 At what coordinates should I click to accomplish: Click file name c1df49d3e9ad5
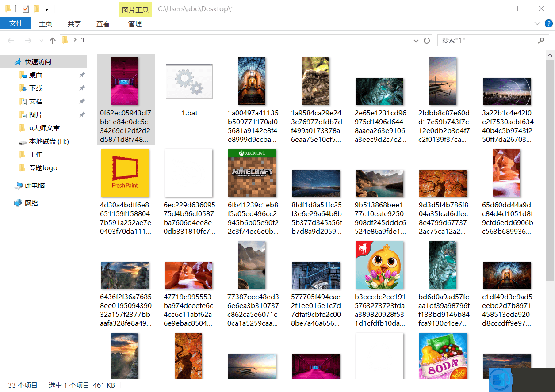point(507,310)
